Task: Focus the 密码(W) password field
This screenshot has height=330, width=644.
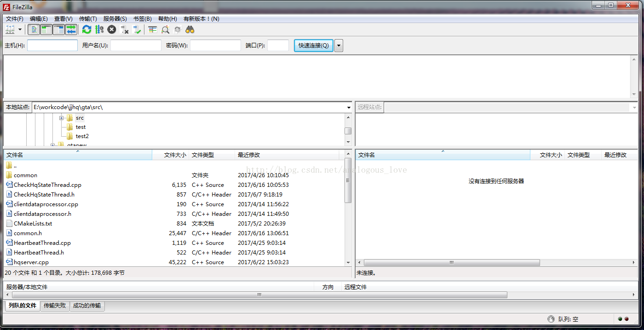Action: (215, 46)
